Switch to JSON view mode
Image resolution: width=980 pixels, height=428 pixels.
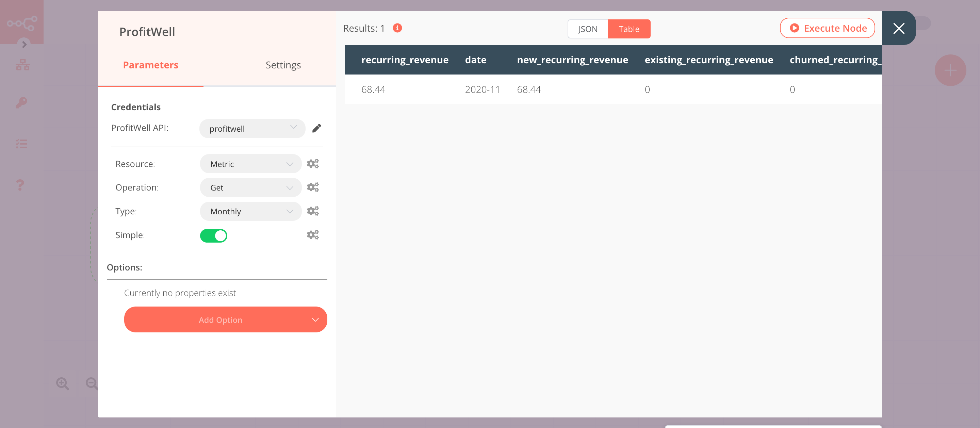588,29
